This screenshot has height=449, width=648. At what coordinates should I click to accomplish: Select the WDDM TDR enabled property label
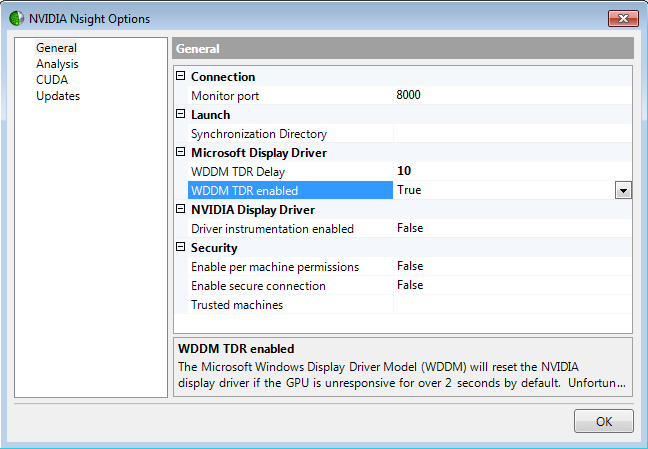point(291,190)
